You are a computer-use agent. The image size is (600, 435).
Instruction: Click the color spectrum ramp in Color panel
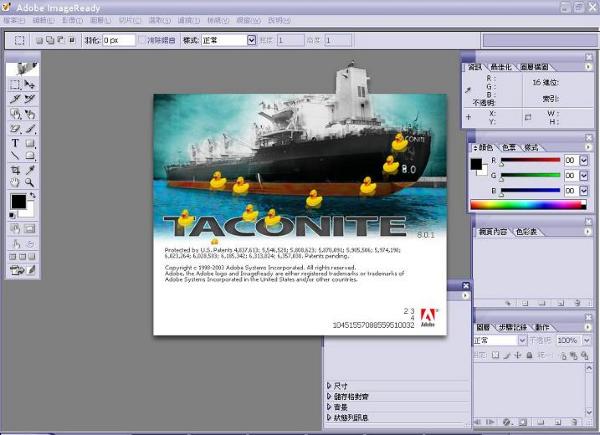click(528, 205)
